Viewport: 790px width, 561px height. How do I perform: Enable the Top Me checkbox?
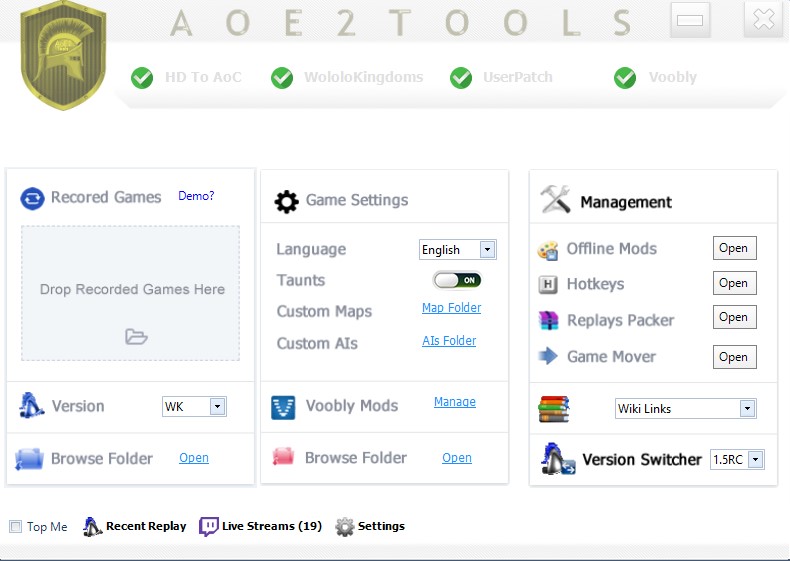coord(16,527)
